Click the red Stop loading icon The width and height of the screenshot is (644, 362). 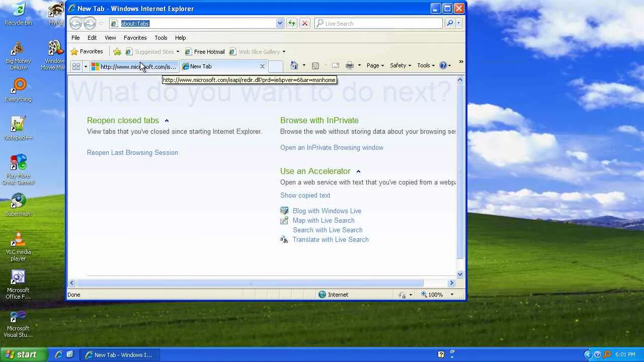(304, 23)
